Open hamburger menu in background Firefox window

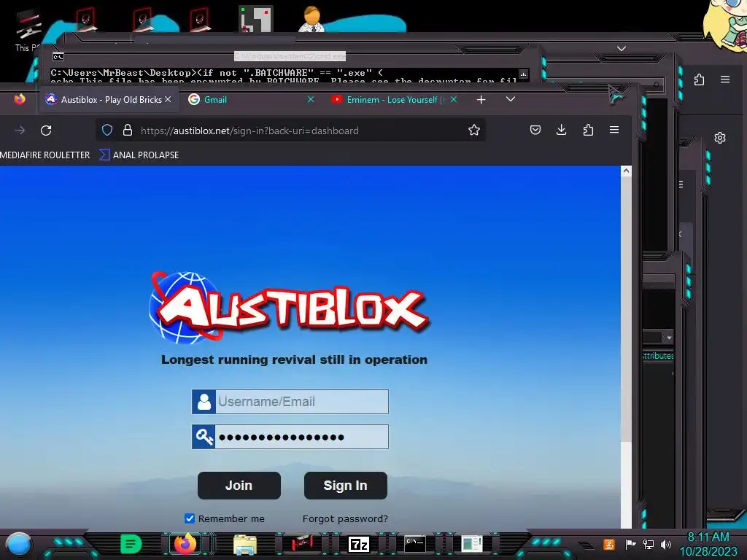(x=725, y=79)
